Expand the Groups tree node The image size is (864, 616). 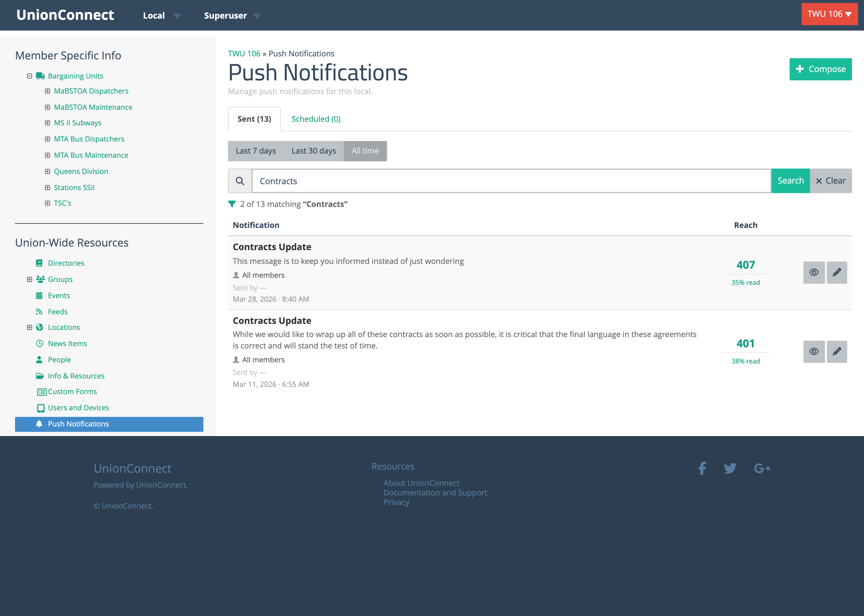click(x=29, y=279)
